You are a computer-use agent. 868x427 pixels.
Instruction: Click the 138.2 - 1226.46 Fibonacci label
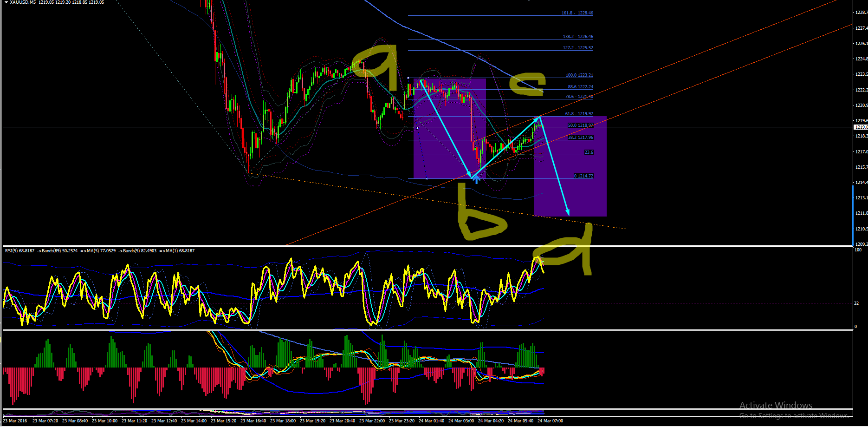pyautogui.click(x=578, y=37)
